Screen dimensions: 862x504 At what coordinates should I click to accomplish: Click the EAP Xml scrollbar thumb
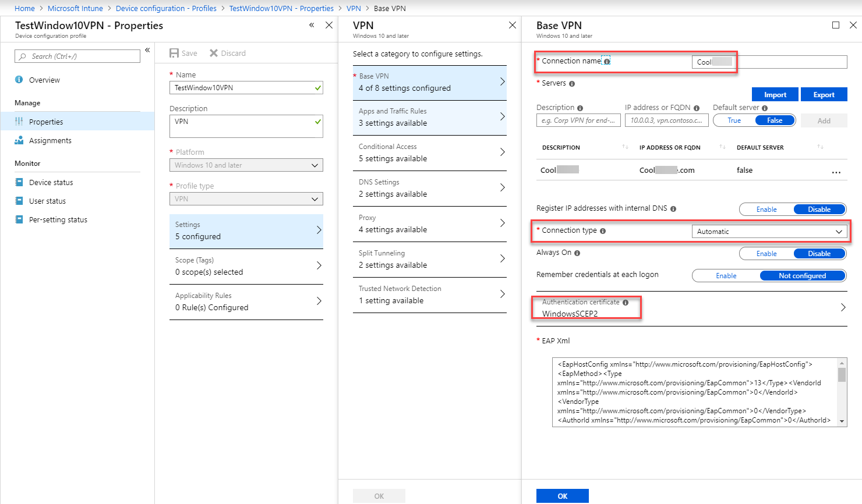click(x=842, y=374)
